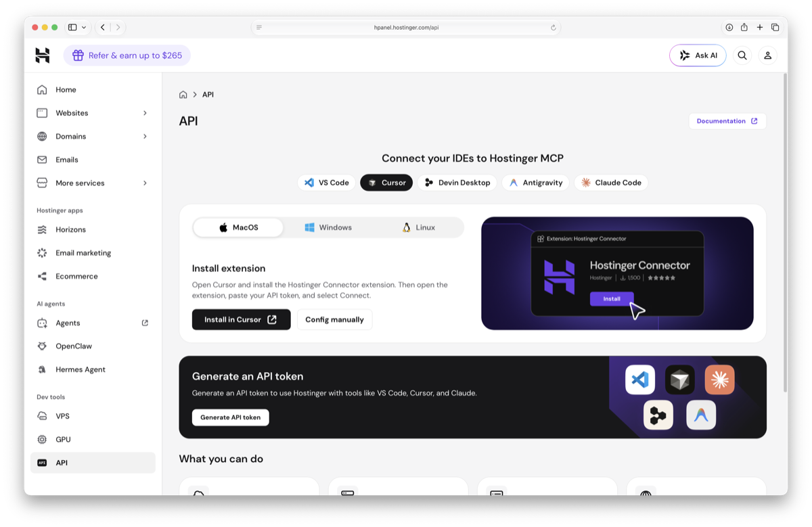Select the Cursor IDE tab

point(386,183)
